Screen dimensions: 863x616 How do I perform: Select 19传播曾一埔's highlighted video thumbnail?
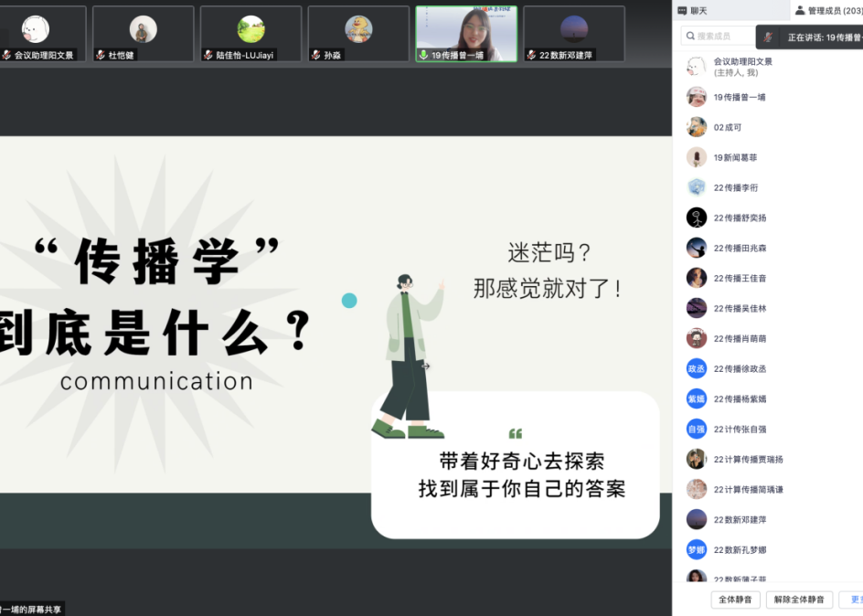coord(465,34)
